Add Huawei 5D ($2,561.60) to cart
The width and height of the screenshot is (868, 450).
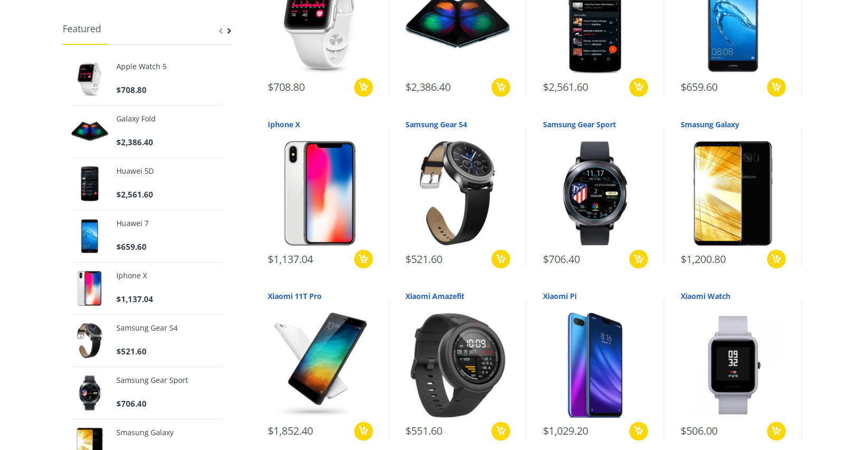pos(638,87)
